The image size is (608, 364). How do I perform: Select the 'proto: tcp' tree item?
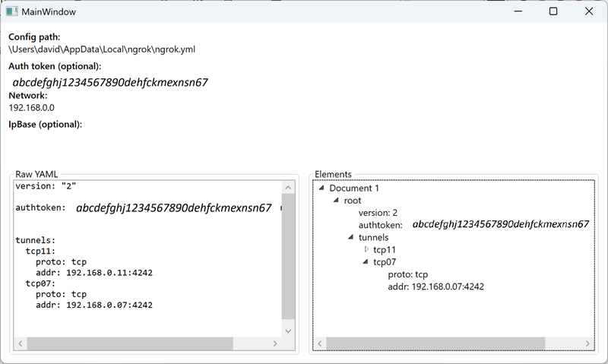[x=408, y=274]
